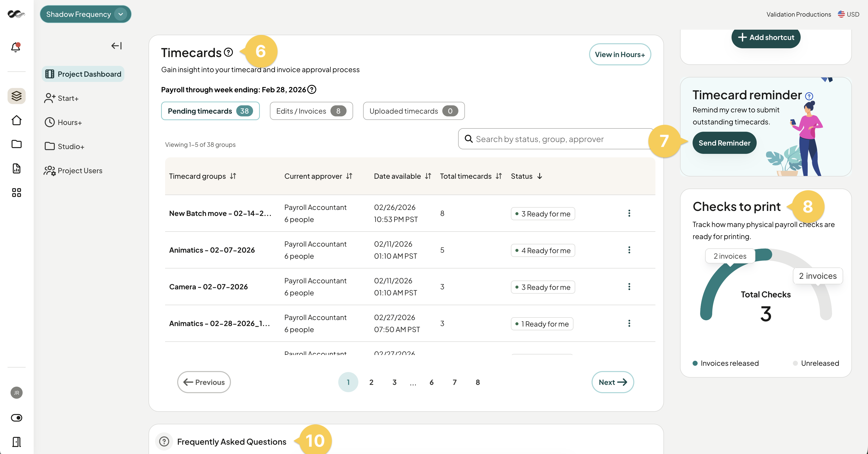Select the Pending timecards tab
Screen dimensions: 868x454
[x=210, y=111]
